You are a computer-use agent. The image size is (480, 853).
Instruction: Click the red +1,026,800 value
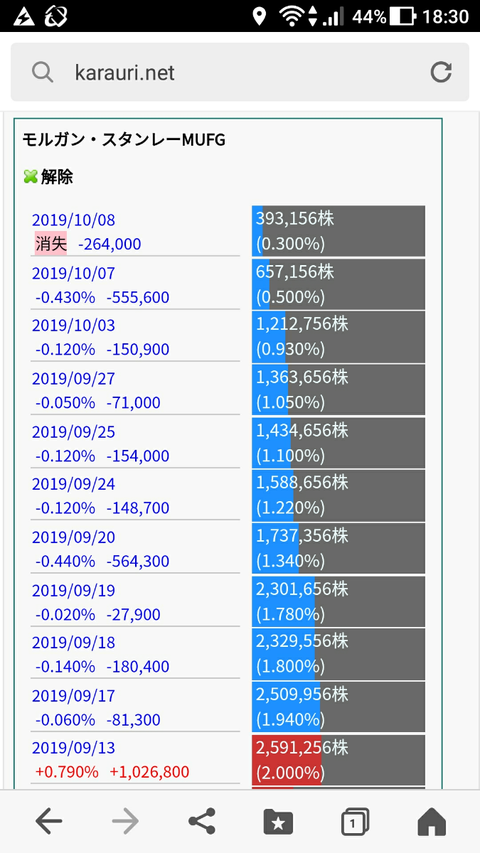coord(150,771)
